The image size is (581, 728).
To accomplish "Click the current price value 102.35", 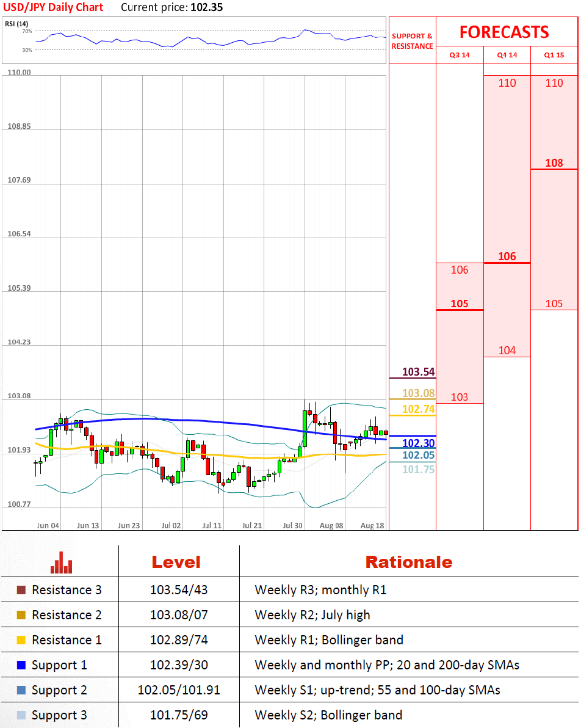I will point(206,7).
